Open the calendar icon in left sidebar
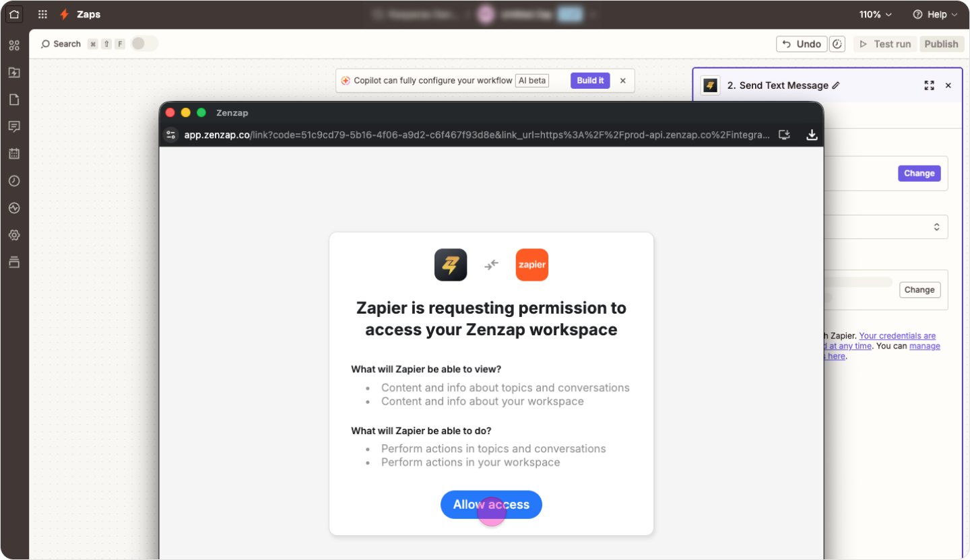The image size is (970, 560). click(x=14, y=153)
